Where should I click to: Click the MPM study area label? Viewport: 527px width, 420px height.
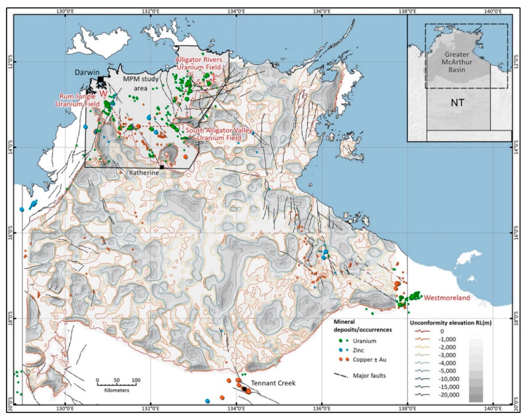click(x=140, y=84)
